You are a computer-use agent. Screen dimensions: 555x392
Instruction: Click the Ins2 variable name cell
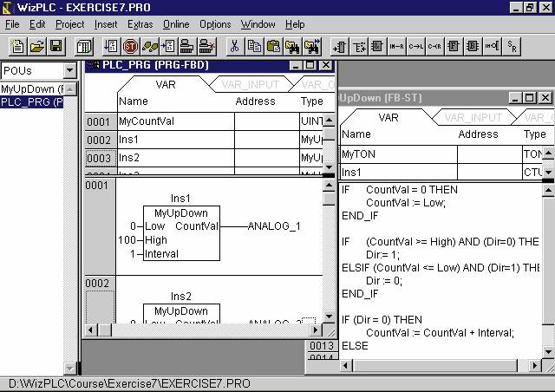(x=175, y=158)
